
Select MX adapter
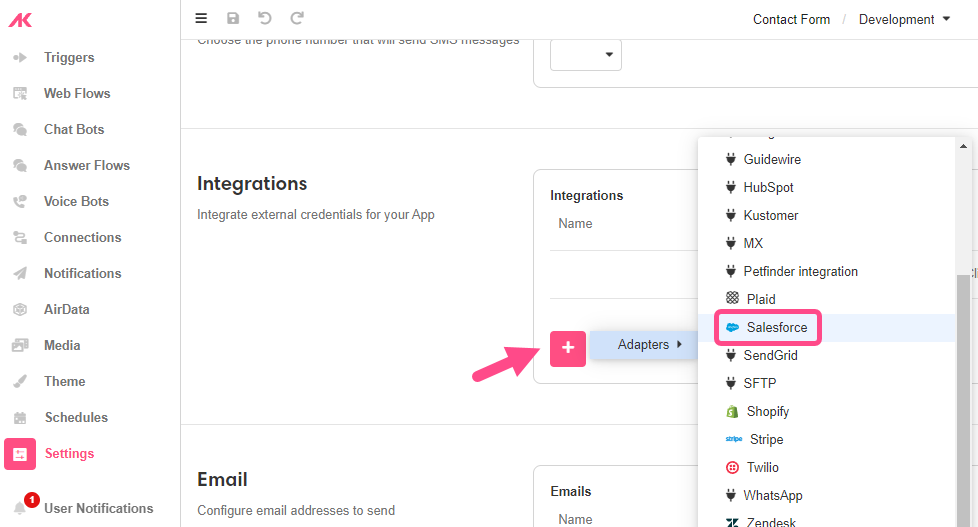[x=753, y=244]
